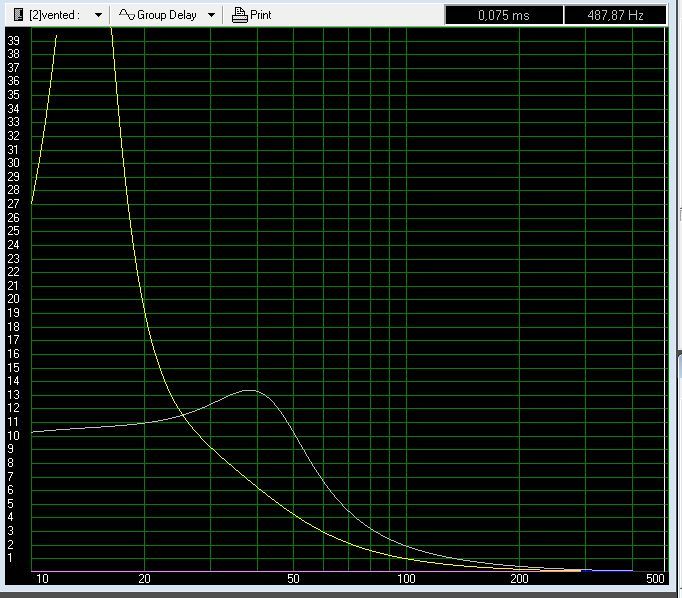Click the 27 label on the delay axis
Viewport: 682px width, 598px height.
13,204
